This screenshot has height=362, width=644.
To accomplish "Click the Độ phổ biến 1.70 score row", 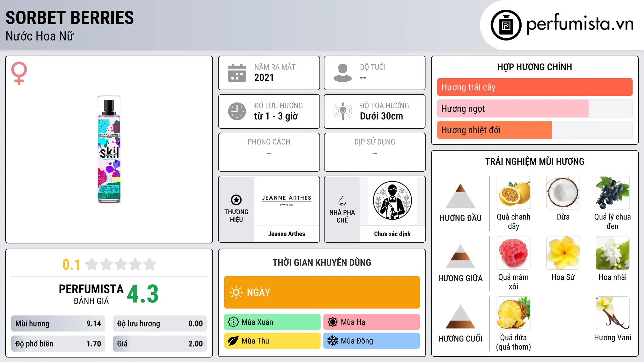I will [x=58, y=344].
